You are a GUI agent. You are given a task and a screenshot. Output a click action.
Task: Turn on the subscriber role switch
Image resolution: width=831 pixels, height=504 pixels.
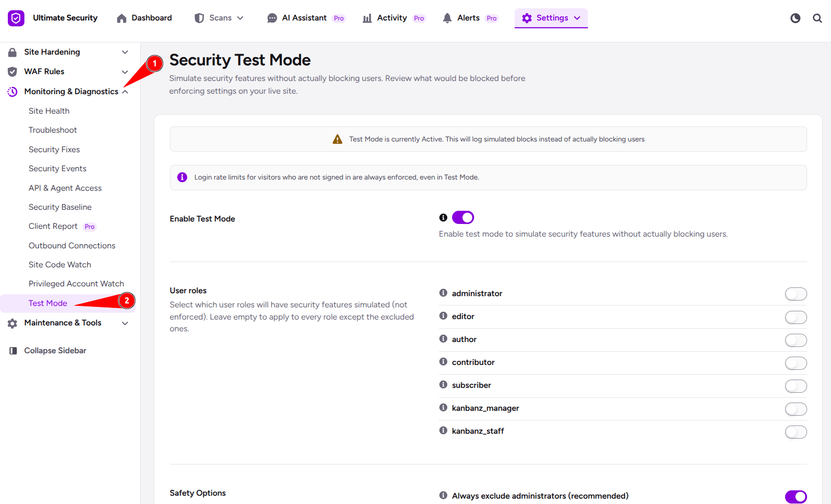pos(796,386)
